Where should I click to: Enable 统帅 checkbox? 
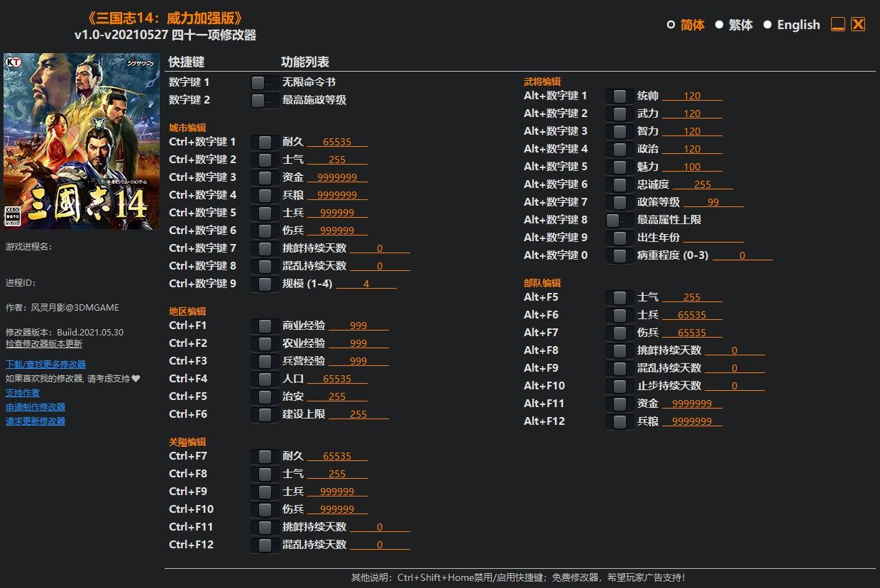[620, 96]
